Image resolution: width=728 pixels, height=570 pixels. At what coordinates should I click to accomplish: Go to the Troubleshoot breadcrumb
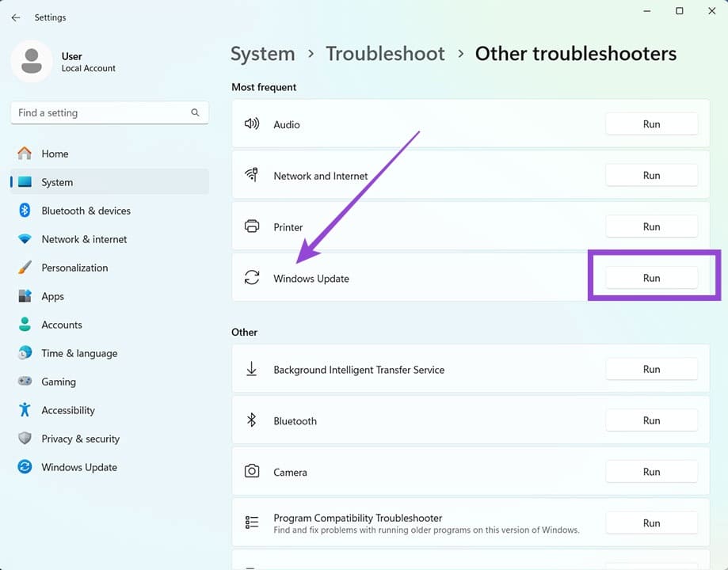(x=385, y=54)
